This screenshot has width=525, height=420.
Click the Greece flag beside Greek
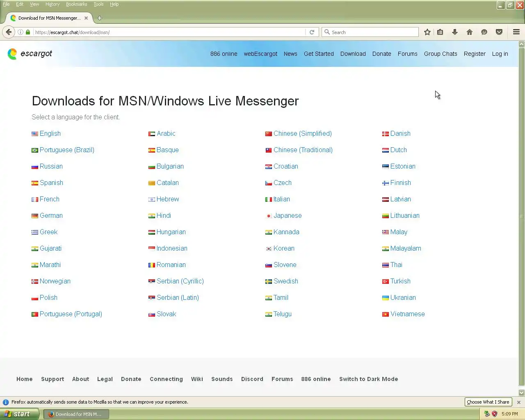(35, 232)
